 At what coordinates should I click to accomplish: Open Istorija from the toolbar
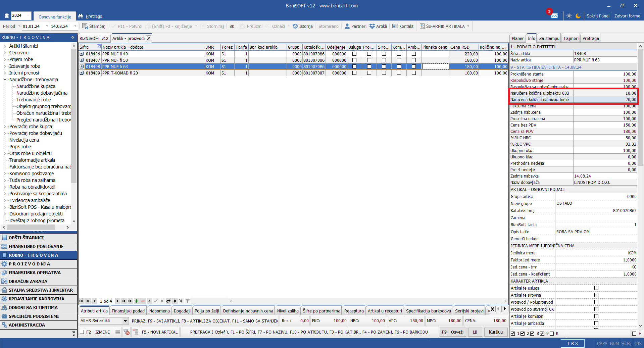(x=302, y=26)
